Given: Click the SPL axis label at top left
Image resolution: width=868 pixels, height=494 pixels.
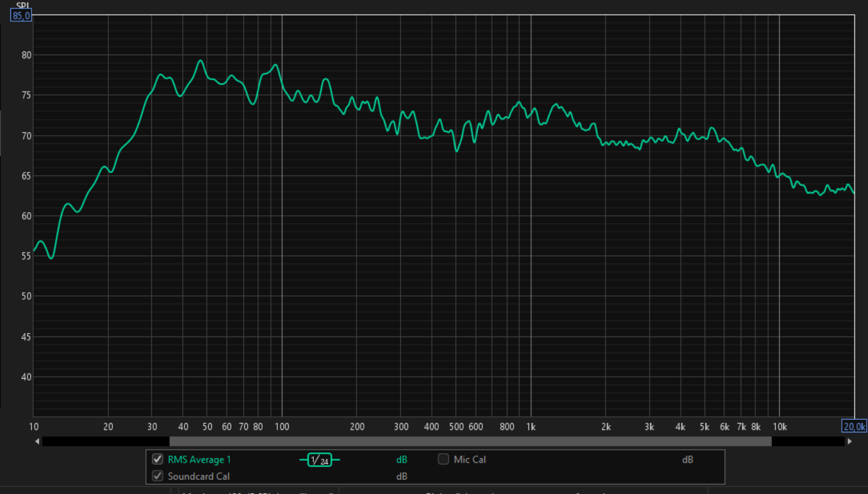Looking at the screenshot, I should [x=22, y=3].
